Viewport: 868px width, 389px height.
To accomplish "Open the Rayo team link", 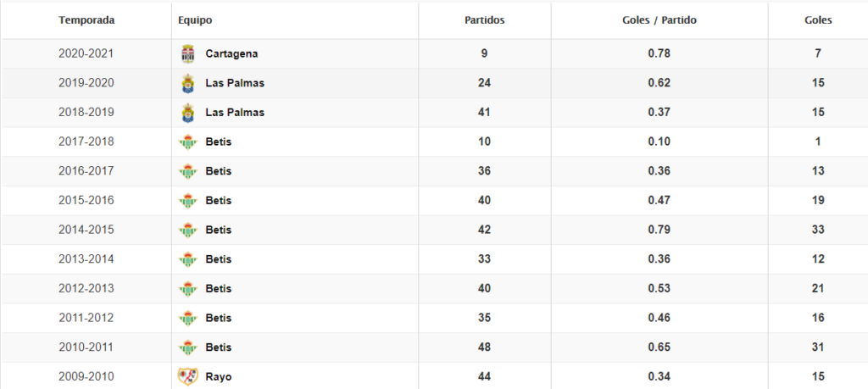I will pyautogui.click(x=218, y=376).
